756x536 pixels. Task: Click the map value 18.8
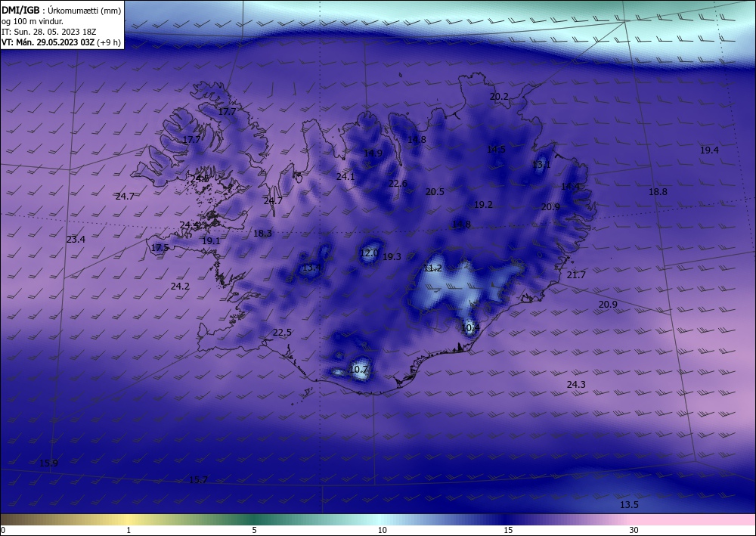tap(658, 191)
